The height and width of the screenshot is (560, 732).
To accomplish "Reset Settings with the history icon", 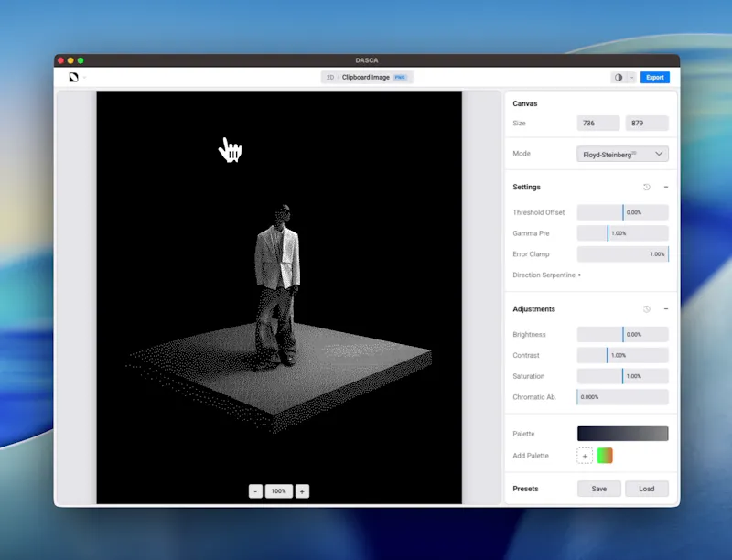I will pyautogui.click(x=647, y=188).
